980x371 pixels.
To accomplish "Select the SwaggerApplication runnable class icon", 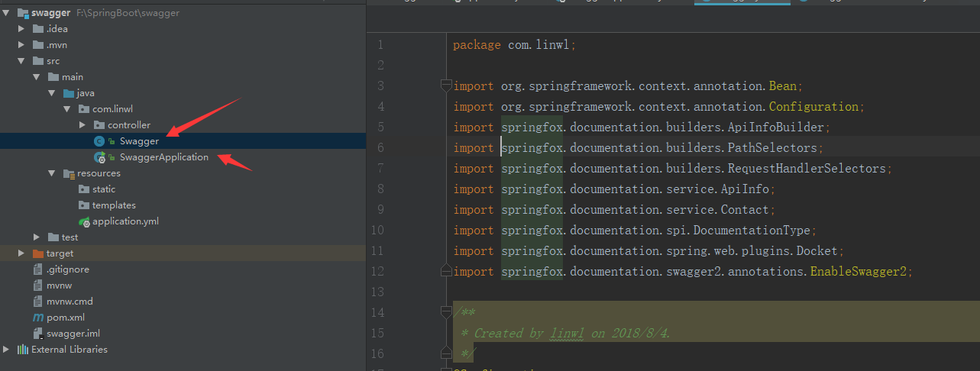I will (x=99, y=157).
